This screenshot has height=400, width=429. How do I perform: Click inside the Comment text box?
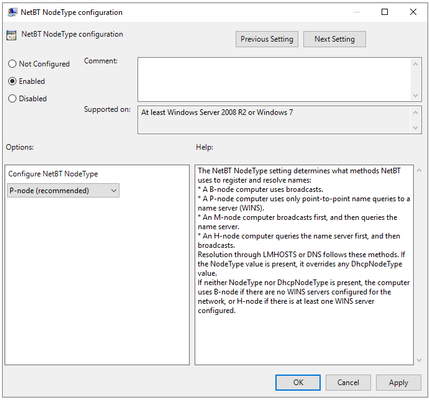[x=274, y=79]
